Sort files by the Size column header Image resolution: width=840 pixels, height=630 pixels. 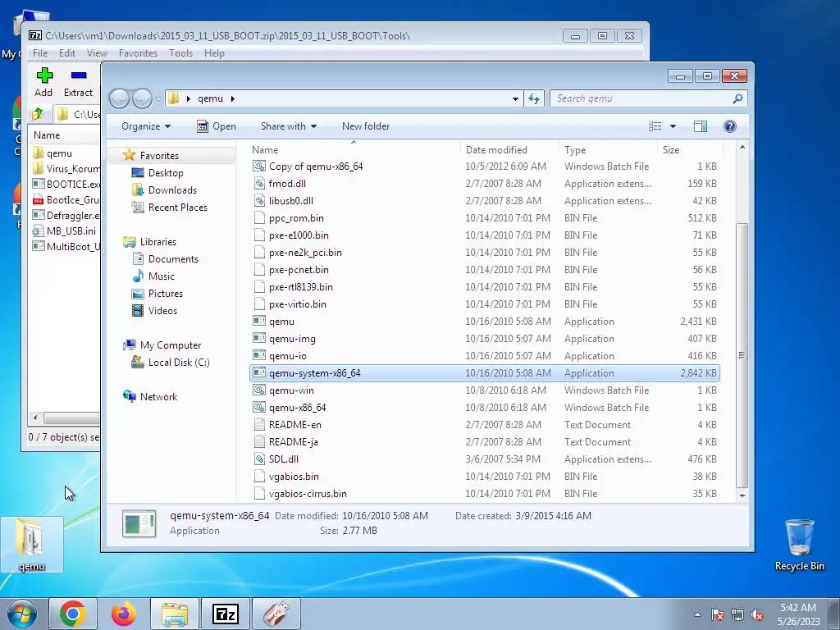689,150
